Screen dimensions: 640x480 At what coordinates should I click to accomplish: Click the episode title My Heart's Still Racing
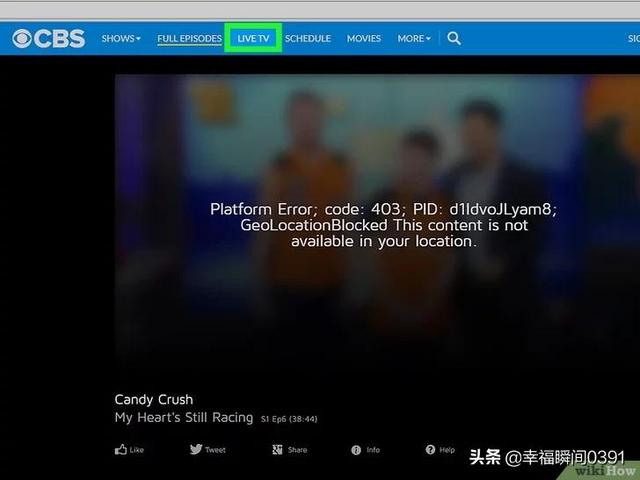pyautogui.click(x=184, y=418)
